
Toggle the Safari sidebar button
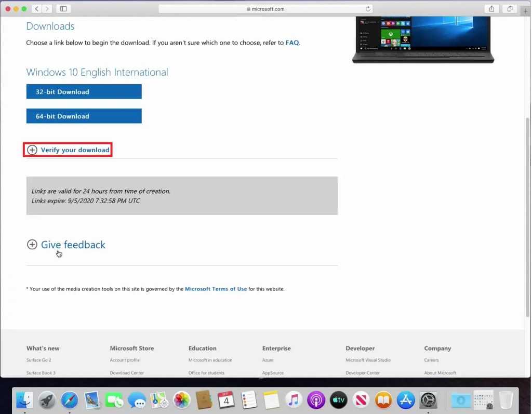click(x=63, y=9)
